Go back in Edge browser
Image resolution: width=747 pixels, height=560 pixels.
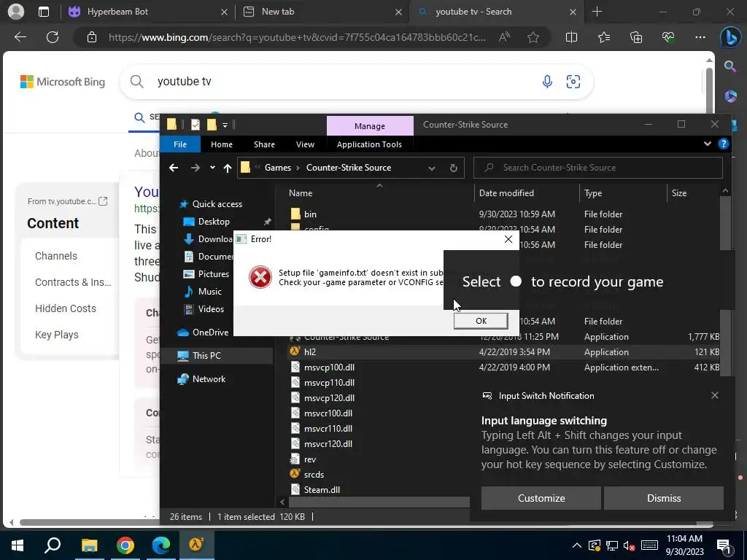tap(20, 37)
